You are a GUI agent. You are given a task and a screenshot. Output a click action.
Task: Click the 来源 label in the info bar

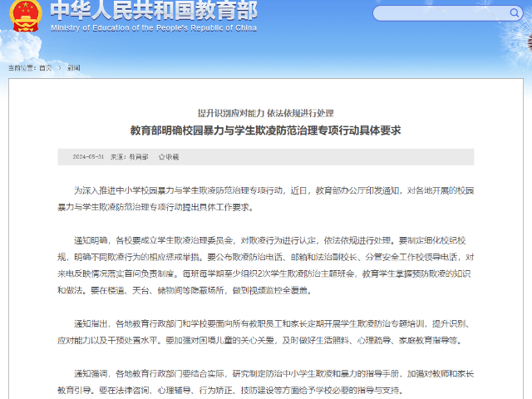pyautogui.click(x=117, y=156)
